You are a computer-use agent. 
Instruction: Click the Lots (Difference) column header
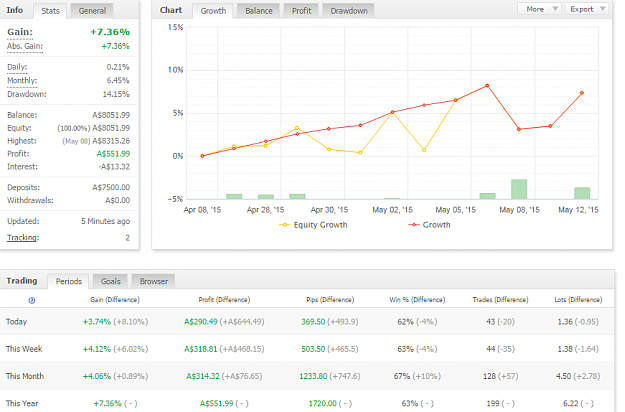578,300
